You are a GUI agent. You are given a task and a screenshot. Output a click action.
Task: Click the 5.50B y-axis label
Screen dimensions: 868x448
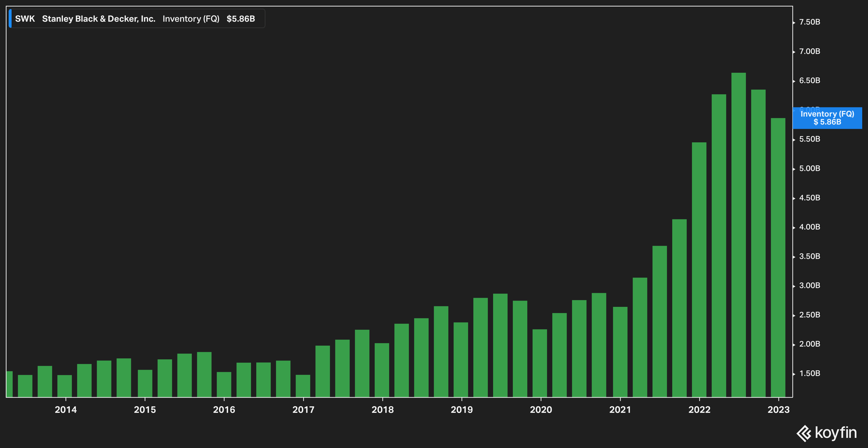tap(810, 139)
